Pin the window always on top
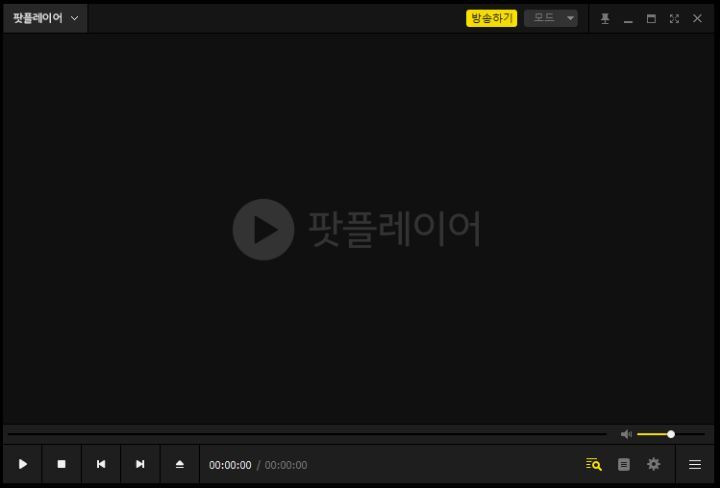720x488 pixels. click(605, 18)
